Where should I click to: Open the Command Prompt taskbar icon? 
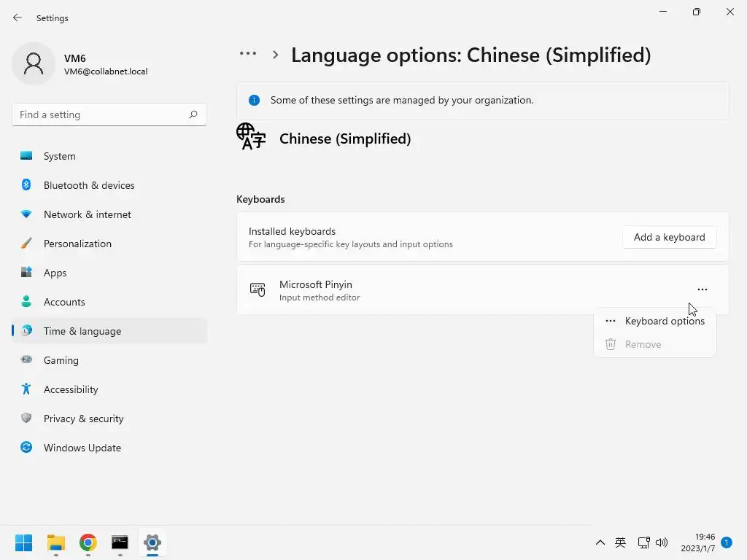[120, 542]
